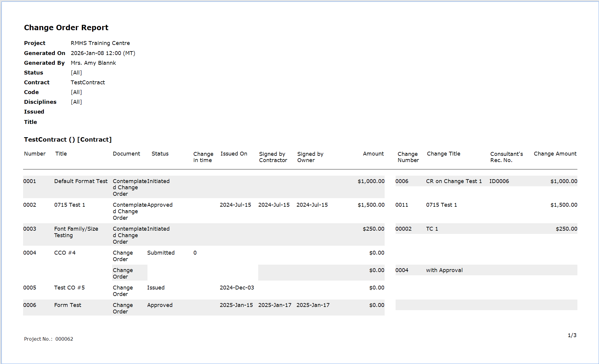This screenshot has width=599, height=364.
Task: Select the Font Family/Size Testing title
Action: tap(76, 232)
